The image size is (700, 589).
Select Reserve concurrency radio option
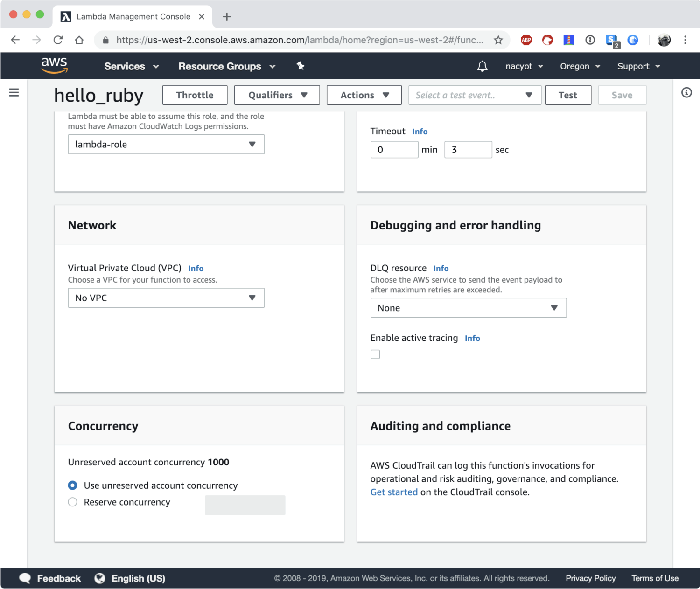[x=72, y=502]
